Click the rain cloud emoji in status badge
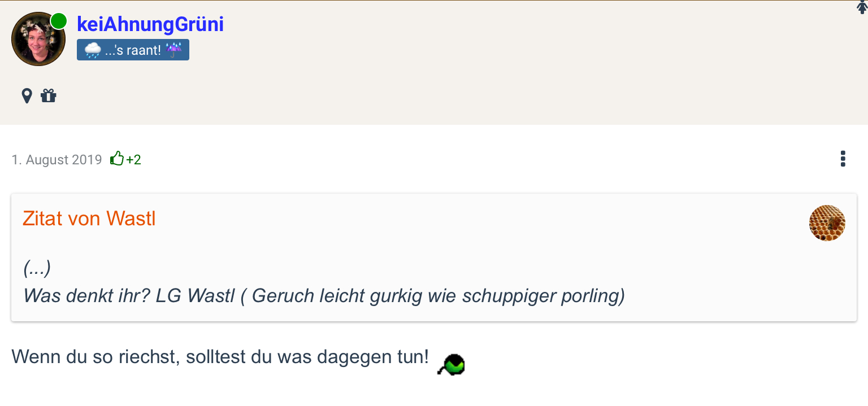 [x=93, y=50]
